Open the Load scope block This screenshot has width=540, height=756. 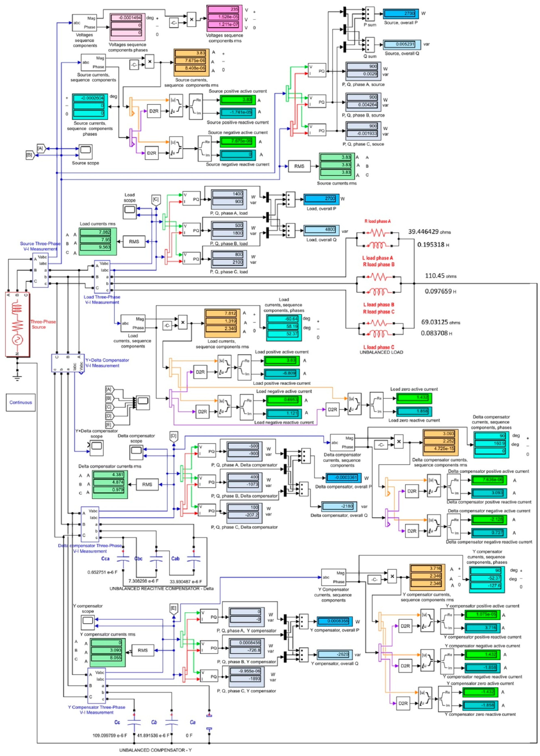[x=130, y=211]
